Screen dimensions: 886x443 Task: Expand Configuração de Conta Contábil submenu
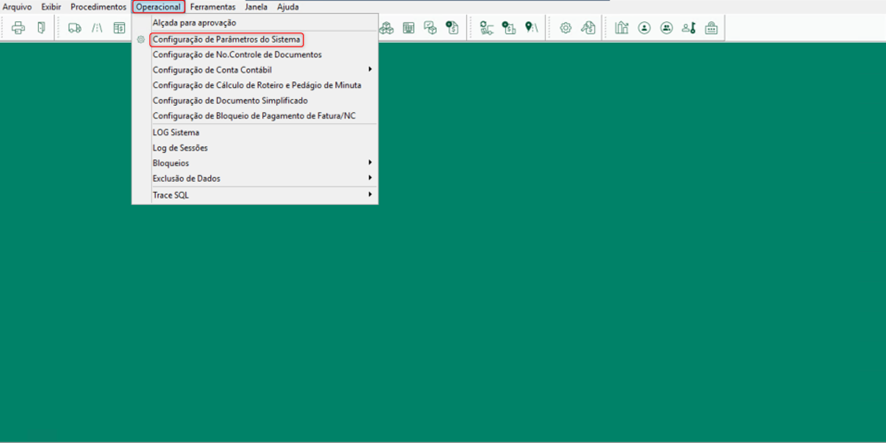pos(255,70)
